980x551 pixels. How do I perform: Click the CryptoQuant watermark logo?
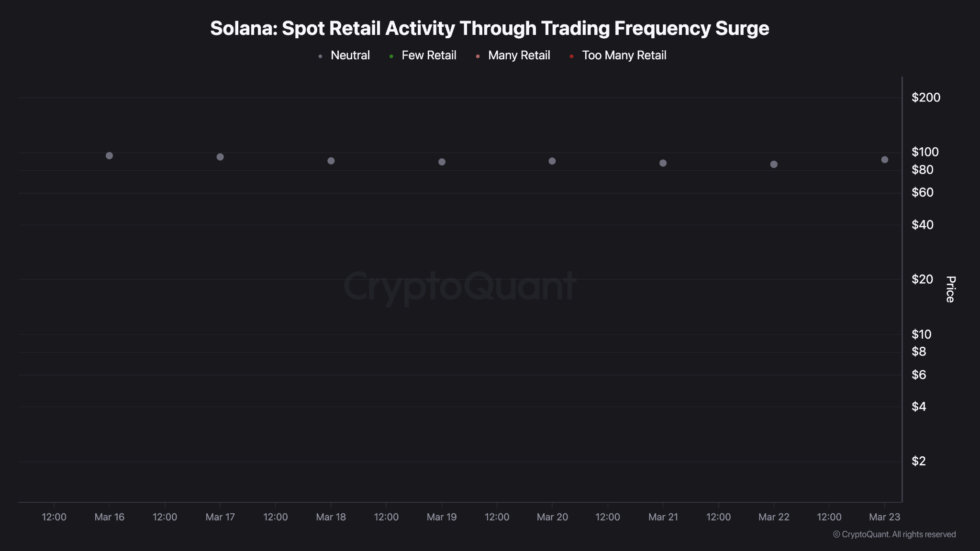[x=460, y=287]
